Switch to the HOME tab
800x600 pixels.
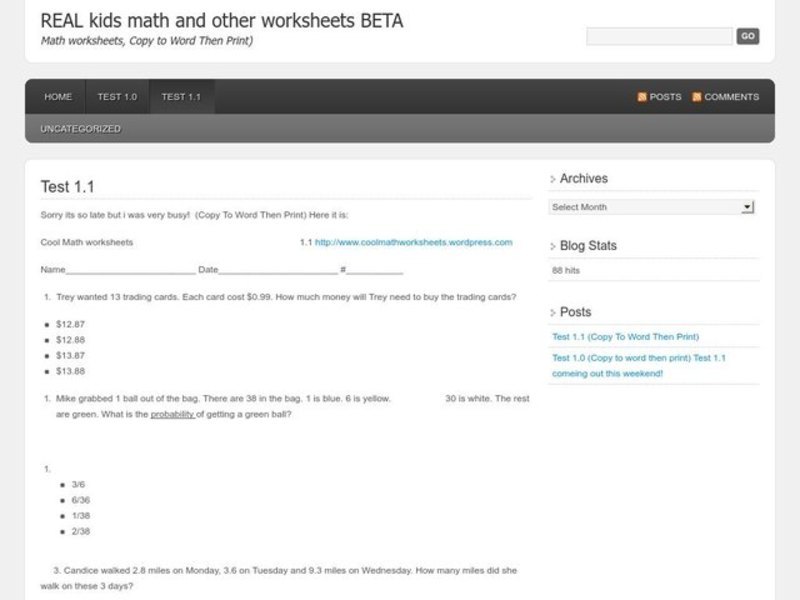(x=57, y=96)
